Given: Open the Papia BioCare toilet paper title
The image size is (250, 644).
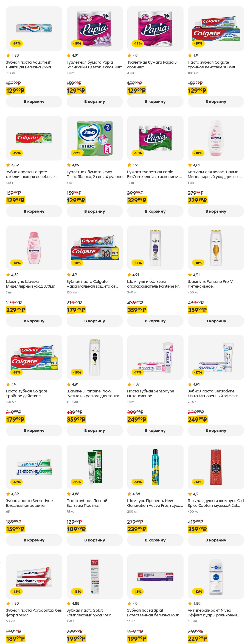Looking at the screenshot, I should tap(154, 174).
